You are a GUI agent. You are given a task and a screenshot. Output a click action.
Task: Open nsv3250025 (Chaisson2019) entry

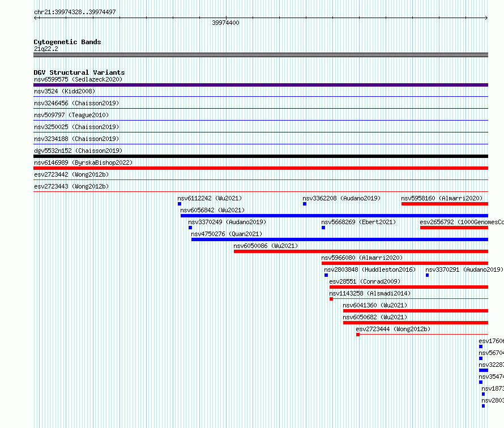click(x=76, y=127)
